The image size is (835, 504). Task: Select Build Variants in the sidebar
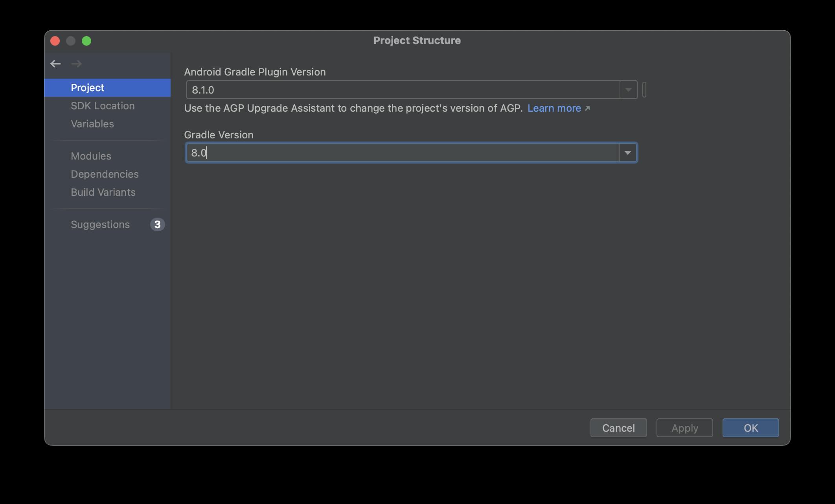pyautogui.click(x=103, y=192)
